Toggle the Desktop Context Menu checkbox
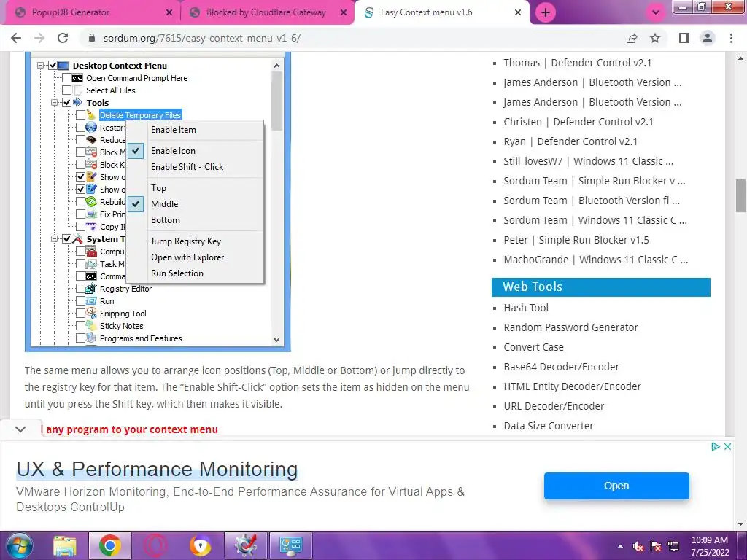Image resolution: width=747 pixels, height=560 pixels. point(53,65)
